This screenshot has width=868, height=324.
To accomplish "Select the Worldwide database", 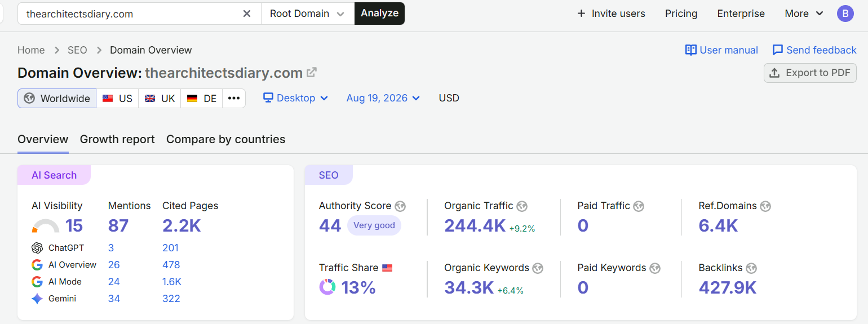I will 57,98.
